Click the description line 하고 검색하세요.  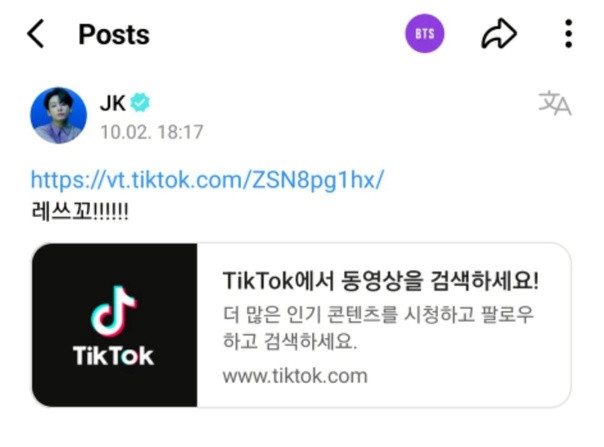click(x=290, y=341)
